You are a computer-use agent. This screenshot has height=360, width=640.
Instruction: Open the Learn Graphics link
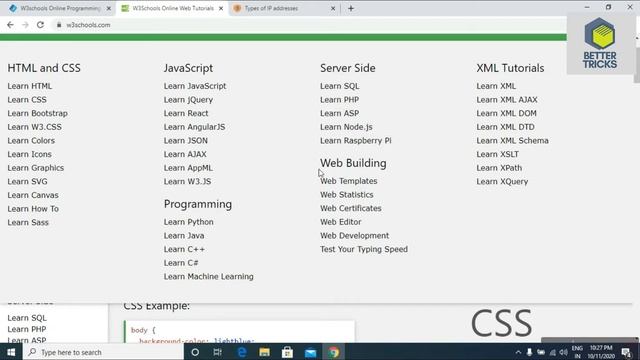coord(36,168)
